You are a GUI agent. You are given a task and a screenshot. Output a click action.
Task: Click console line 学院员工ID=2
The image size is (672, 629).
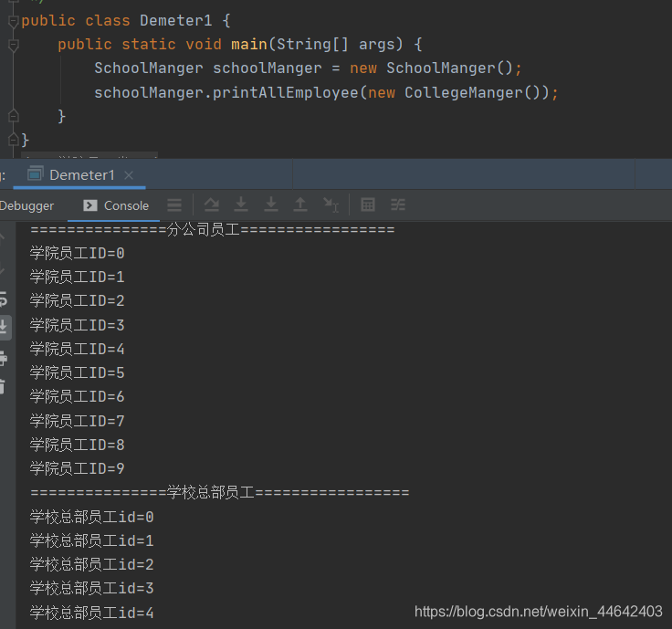point(77,300)
